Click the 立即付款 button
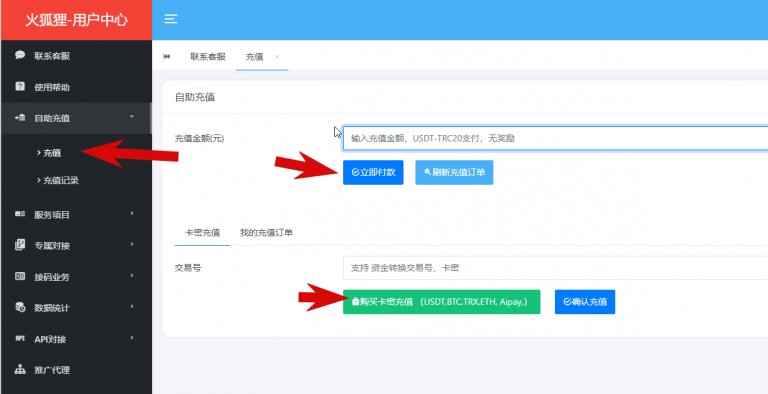The height and width of the screenshot is (394, 768). pyautogui.click(x=373, y=172)
